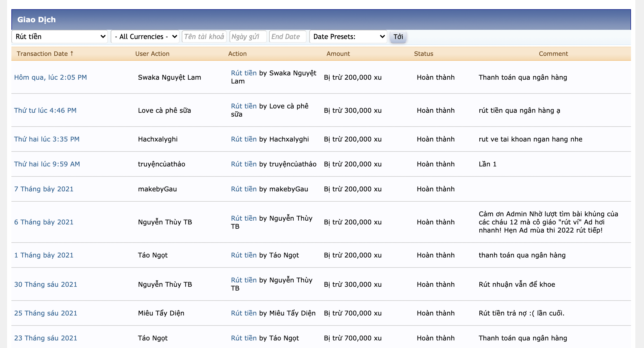Click Rút tiền link in 1 Tháng bảy row
This screenshot has width=644, height=348.
(244, 255)
